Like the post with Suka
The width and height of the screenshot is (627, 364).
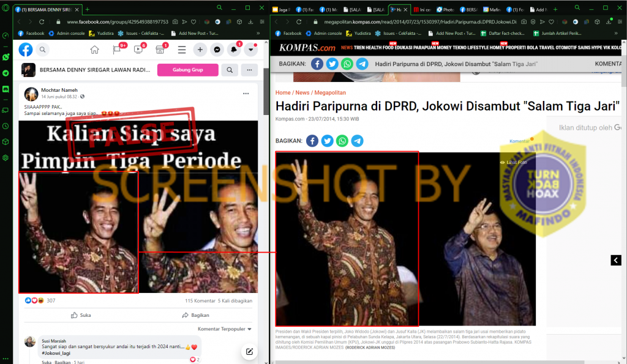pos(81,315)
